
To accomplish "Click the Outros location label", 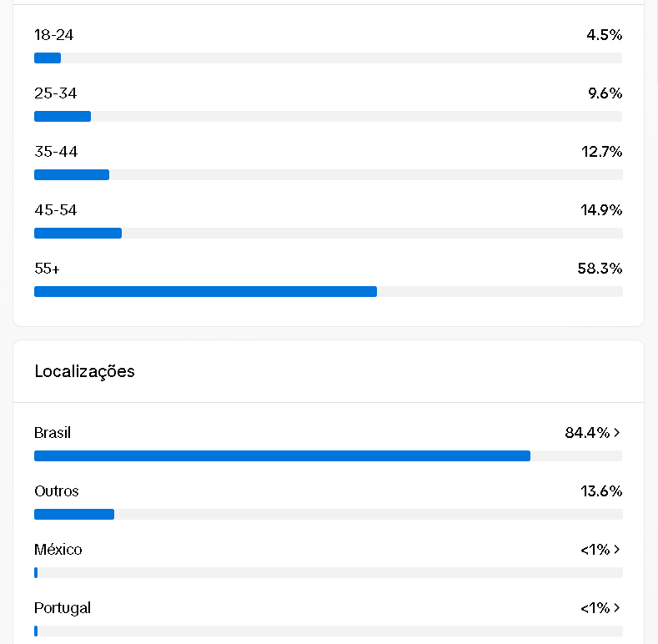I will (x=57, y=491).
